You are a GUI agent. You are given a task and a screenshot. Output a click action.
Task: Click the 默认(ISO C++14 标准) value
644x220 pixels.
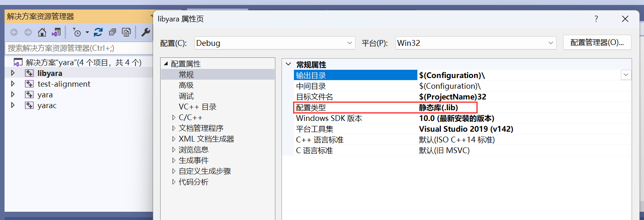pos(457,140)
